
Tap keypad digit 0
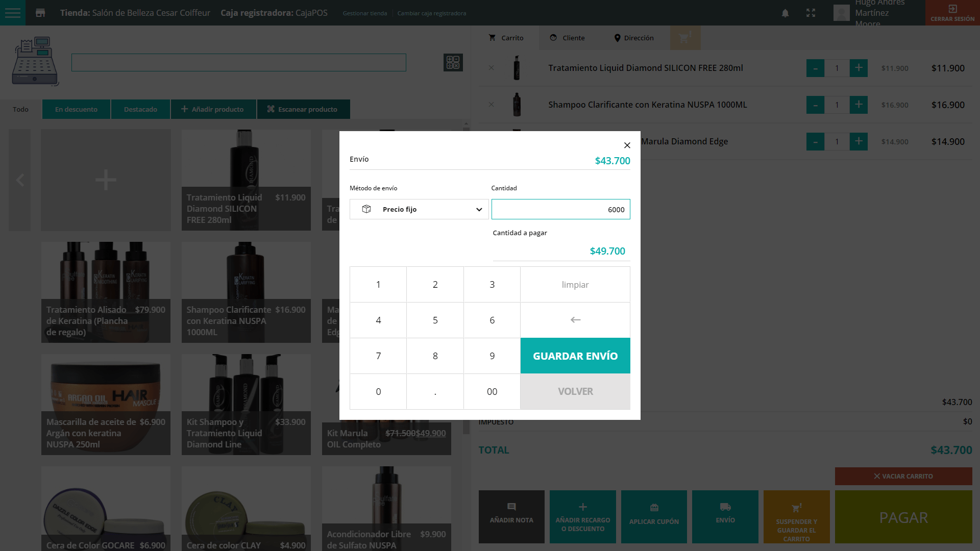378,391
